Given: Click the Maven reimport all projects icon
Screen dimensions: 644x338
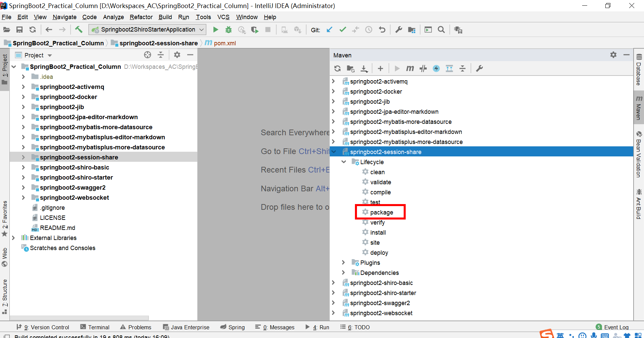Looking at the screenshot, I should [337, 68].
